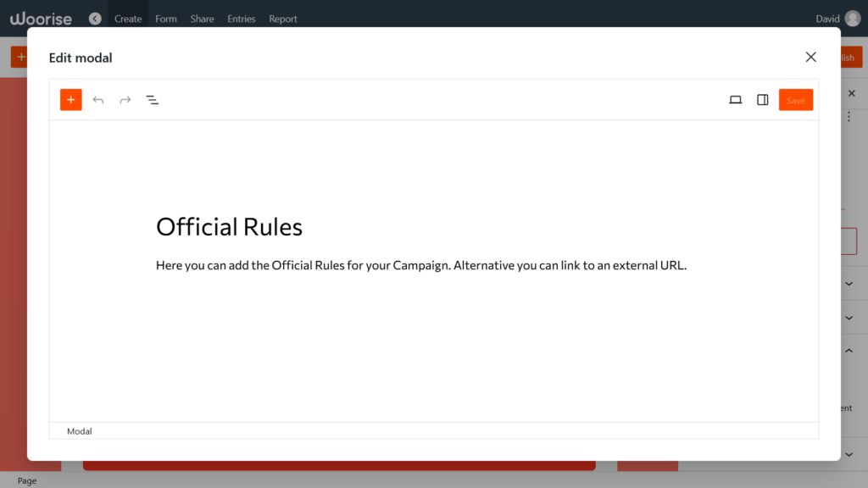This screenshot has height=488, width=868.
Task: Undo the last change with the undo arrow
Action: click(98, 99)
